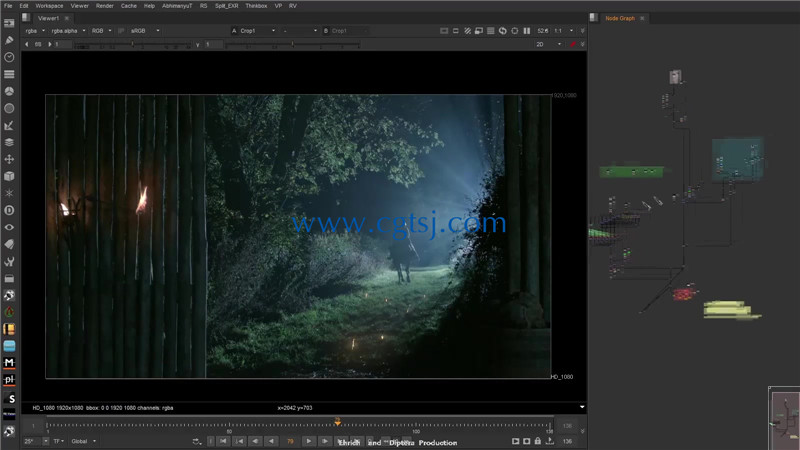800x450 pixels.
Task: Toggle the IP input process button
Action: point(121,31)
